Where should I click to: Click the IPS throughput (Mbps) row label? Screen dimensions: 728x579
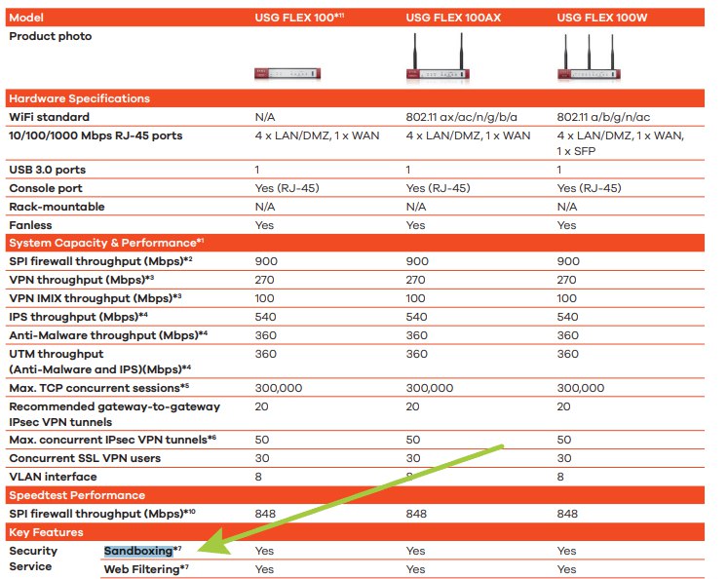(78, 317)
